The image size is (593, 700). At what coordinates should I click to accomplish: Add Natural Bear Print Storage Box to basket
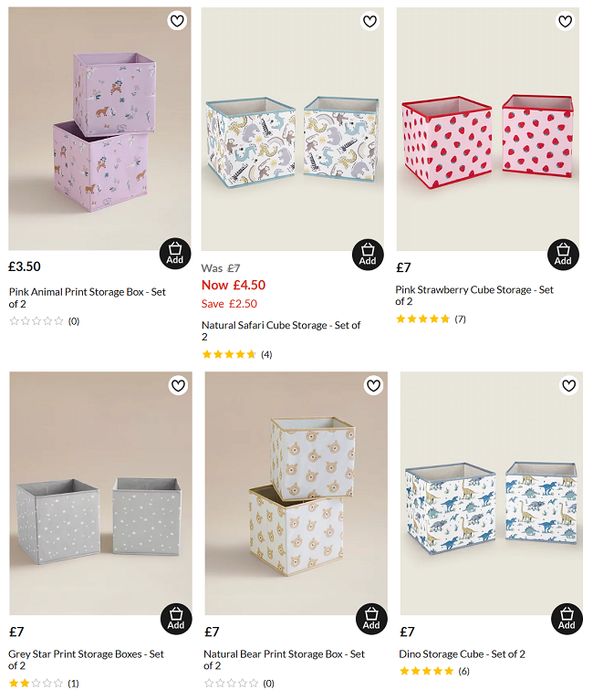[371, 619]
